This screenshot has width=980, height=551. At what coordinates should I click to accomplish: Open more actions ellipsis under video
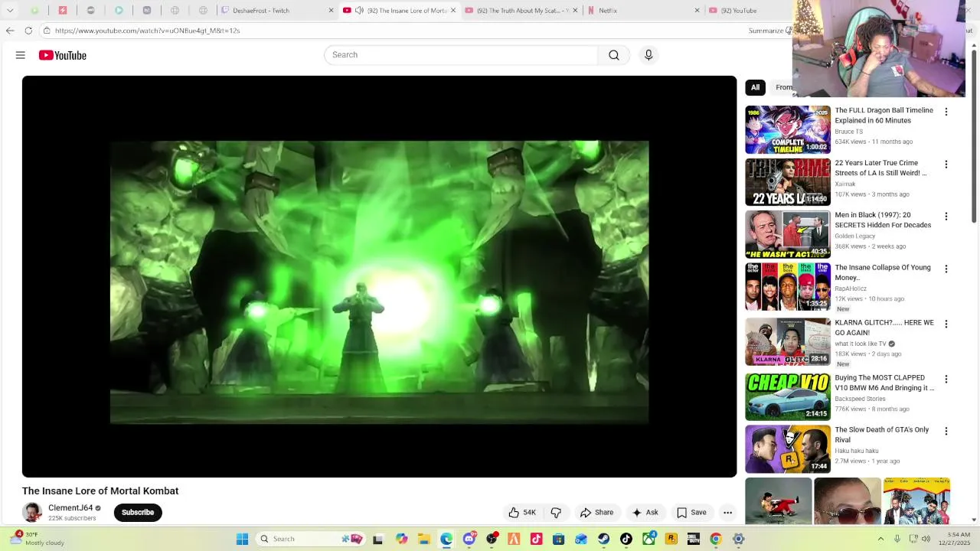[x=728, y=513]
